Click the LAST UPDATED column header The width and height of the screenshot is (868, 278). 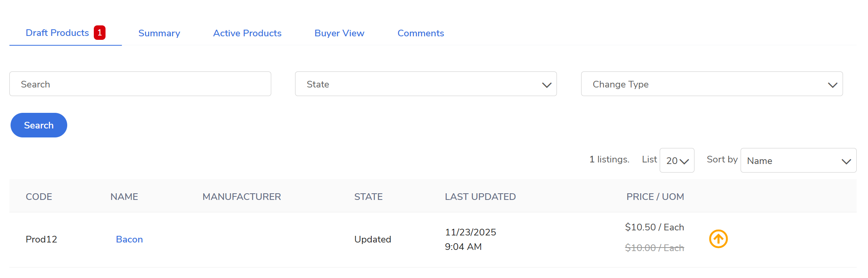click(480, 197)
